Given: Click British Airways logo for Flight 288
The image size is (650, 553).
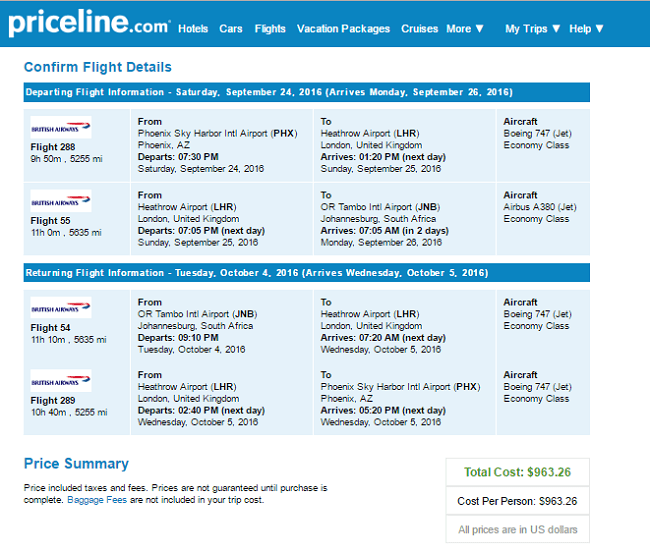Looking at the screenshot, I should click(x=61, y=127).
